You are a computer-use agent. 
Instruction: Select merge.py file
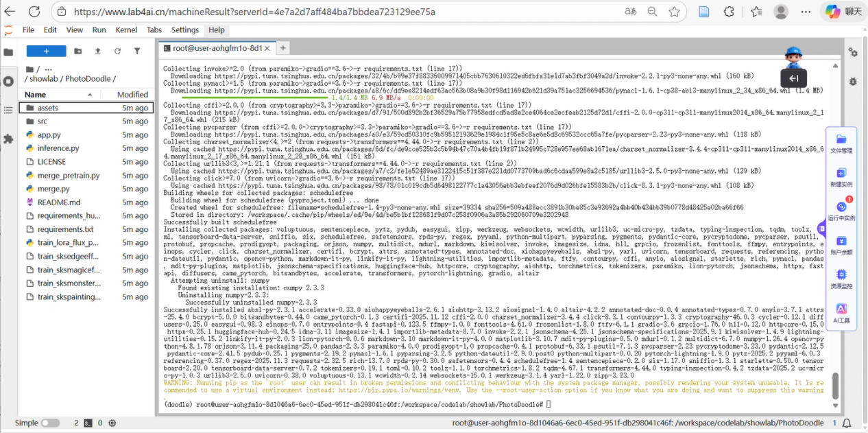(x=86, y=189)
